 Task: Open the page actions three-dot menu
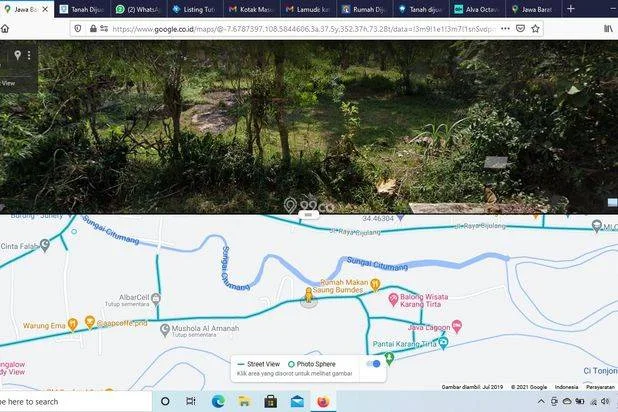(505, 28)
